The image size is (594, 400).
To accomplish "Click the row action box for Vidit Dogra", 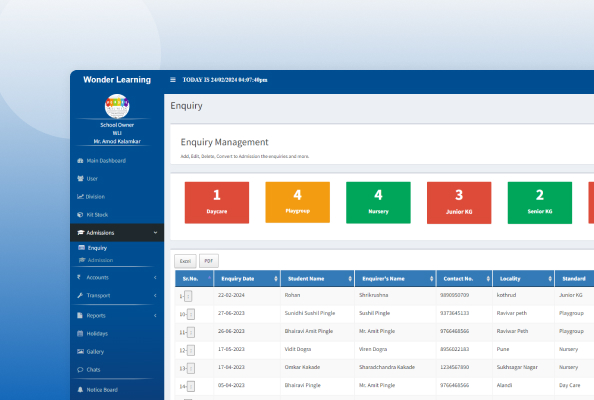I will (x=191, y=350).
